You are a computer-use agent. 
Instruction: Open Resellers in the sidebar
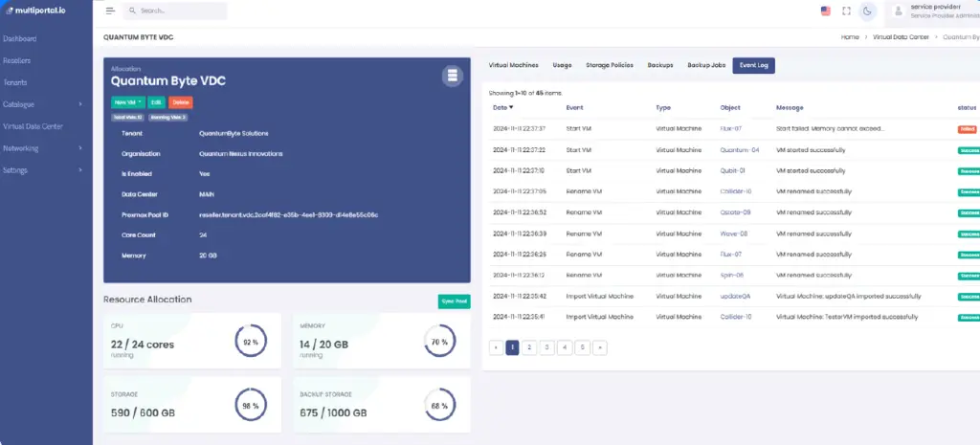[x=17, y=60]
